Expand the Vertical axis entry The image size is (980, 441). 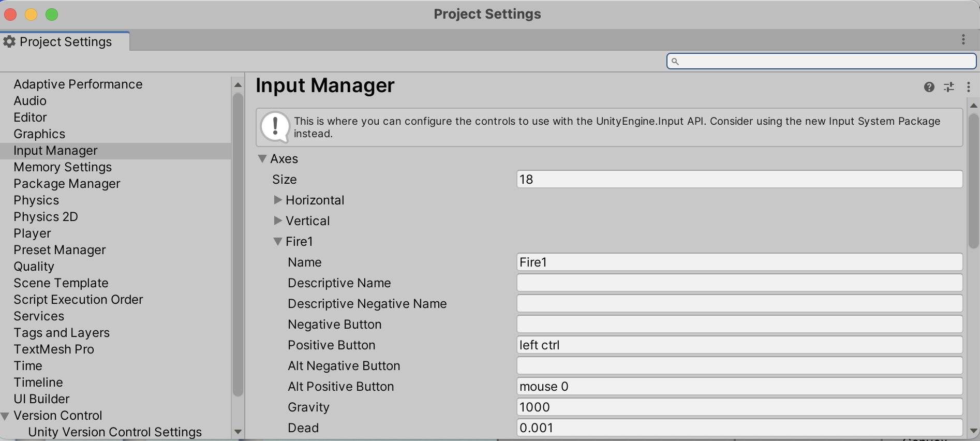278,220
